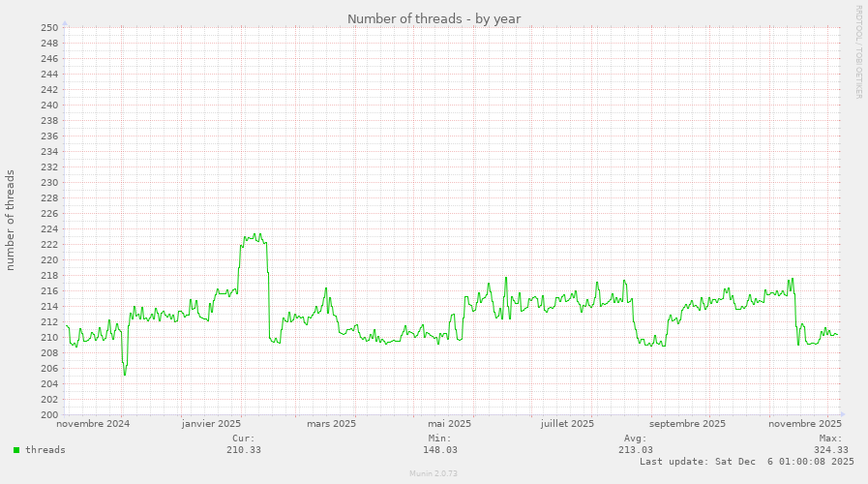Click the 'juillet 2025' x-axis label

point(567,424)
